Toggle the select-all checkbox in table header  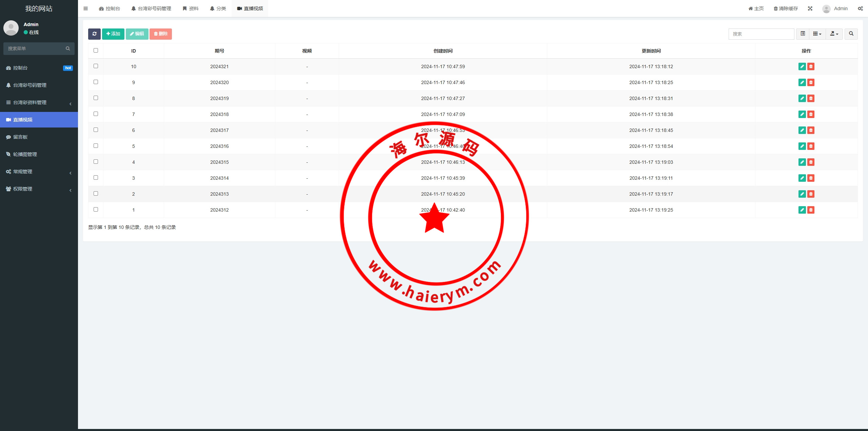[96, 51]
